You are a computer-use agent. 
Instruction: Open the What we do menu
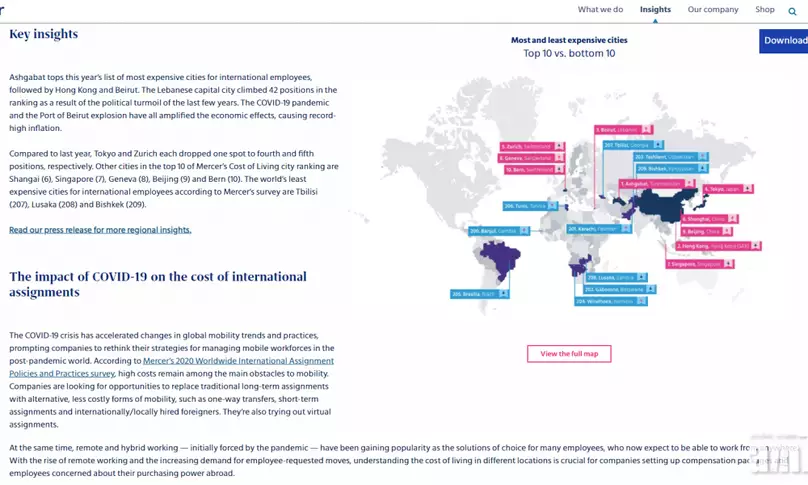click(x=600, y=9)
